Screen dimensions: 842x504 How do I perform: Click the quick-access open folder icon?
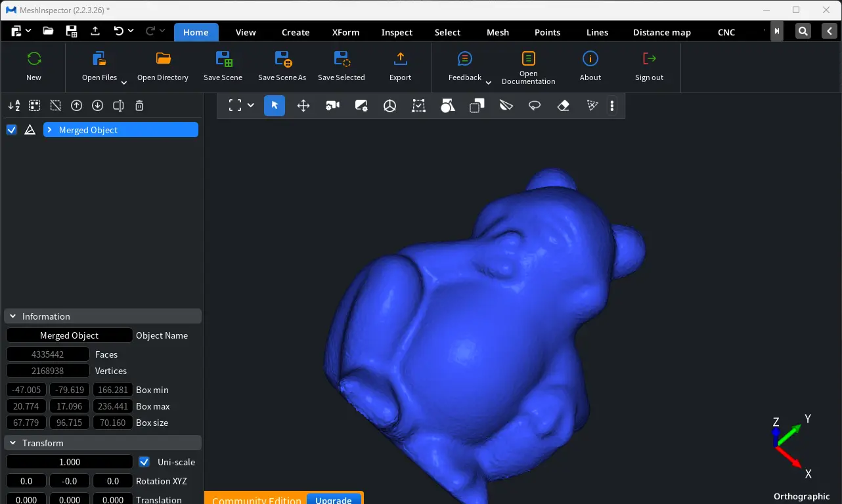48,31
